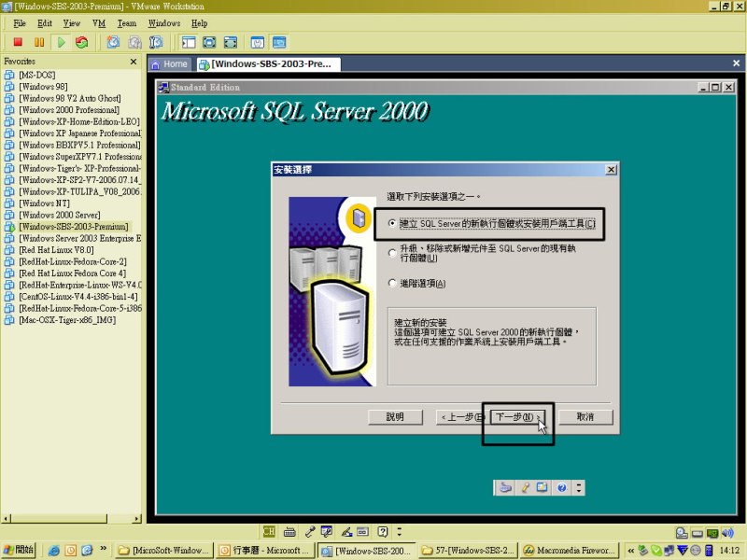Click the Revert to snapshot toolbar icon
The image size is (747, 560).
pos(134,42)
